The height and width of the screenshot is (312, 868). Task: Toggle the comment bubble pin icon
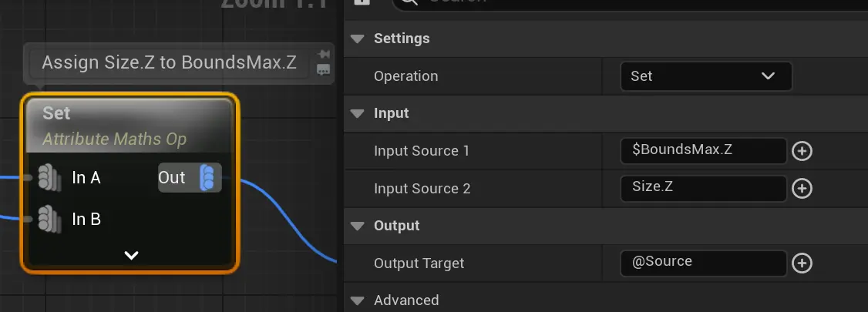pos(325,54)
